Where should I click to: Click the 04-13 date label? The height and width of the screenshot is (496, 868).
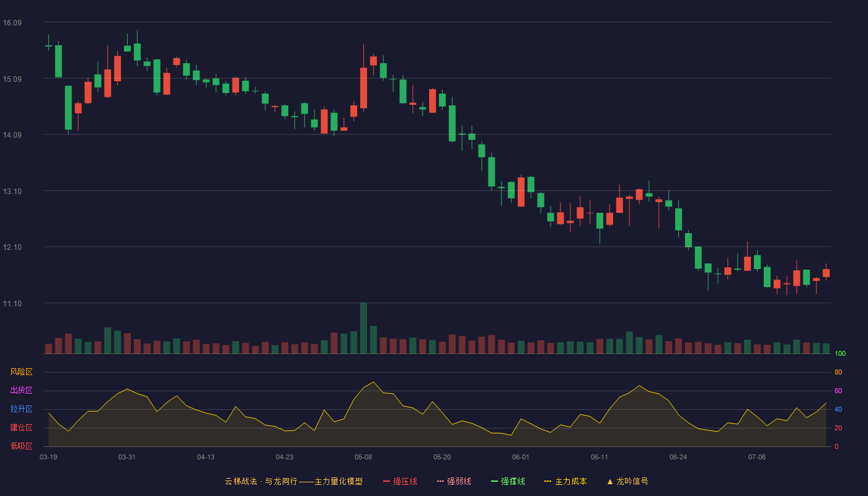(206, 457)
